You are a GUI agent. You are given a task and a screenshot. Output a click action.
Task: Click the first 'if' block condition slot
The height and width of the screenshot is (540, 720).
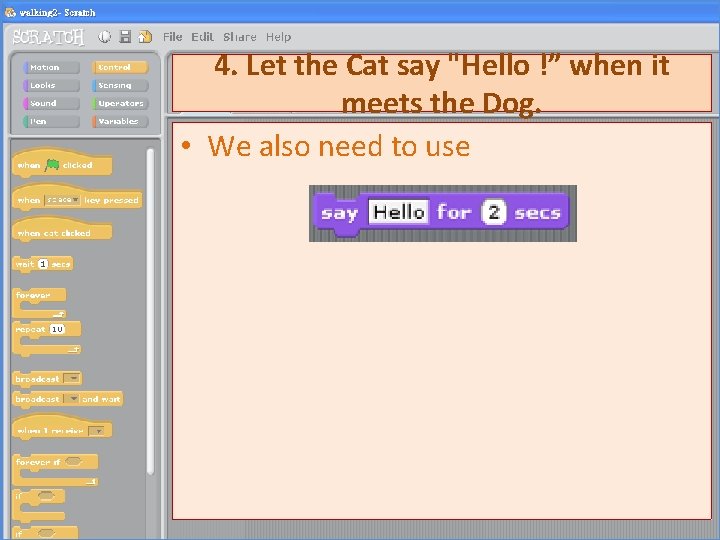coord(45,495)
